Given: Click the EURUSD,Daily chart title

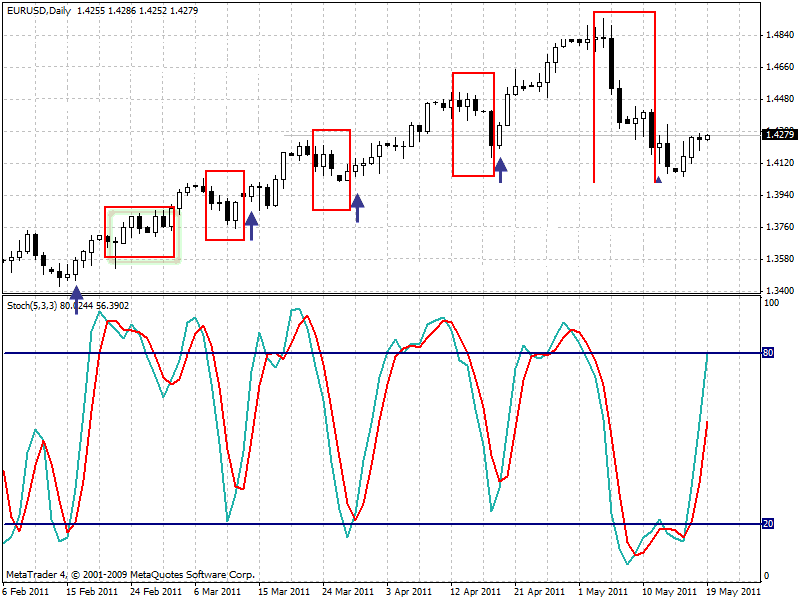Looking at the screenshot, I should (39, 11).
